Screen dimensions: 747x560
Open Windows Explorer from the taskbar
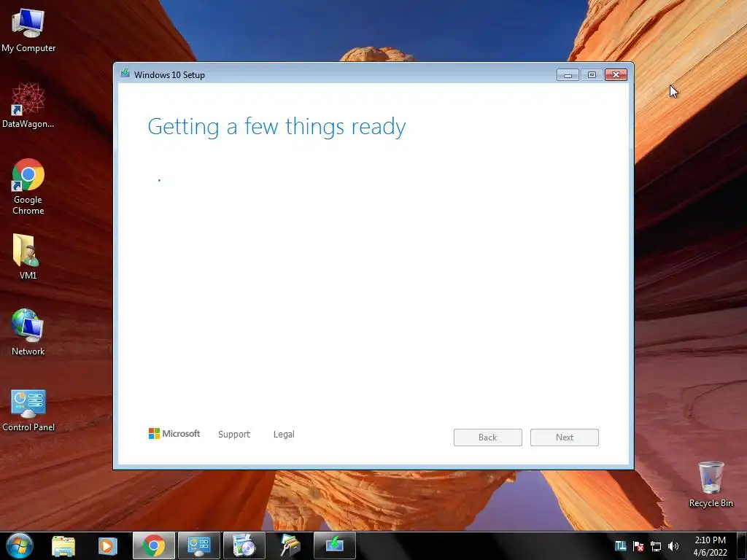coord(63,545)
